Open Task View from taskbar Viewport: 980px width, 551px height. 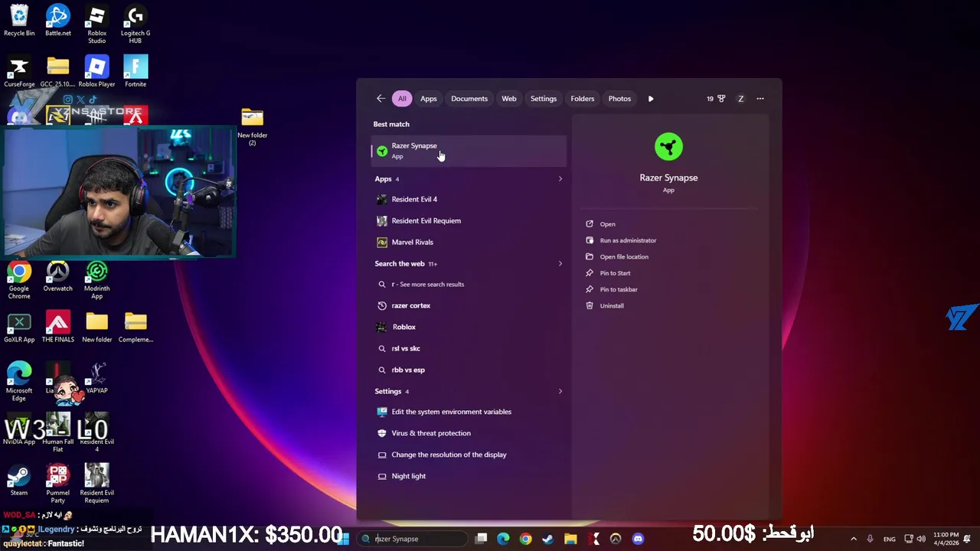[481, 539]
